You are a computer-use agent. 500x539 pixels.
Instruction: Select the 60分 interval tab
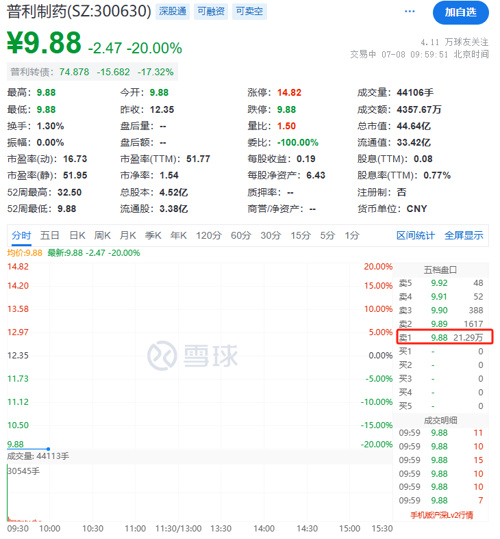click(x=241, y=236)
